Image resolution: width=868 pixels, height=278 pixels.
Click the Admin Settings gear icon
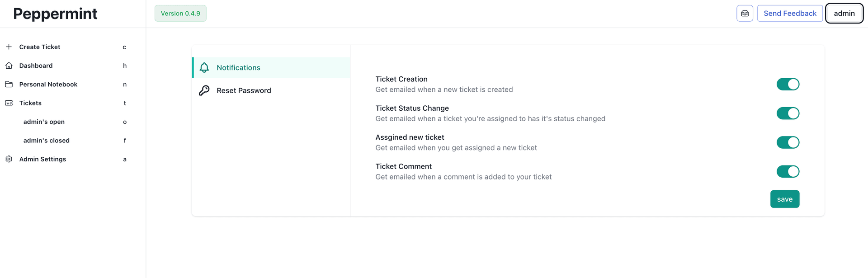[9, 159]
